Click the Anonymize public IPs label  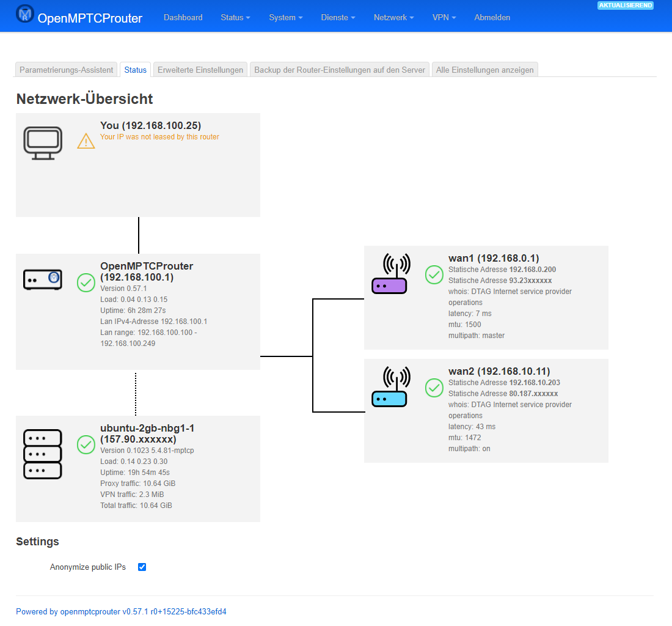88,567
